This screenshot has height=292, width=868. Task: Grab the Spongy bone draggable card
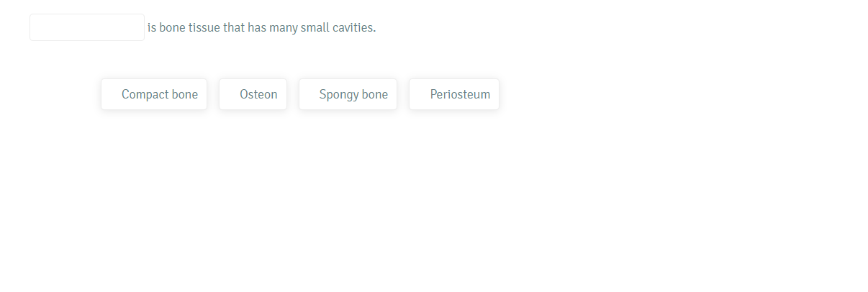(x=348, y=94)
